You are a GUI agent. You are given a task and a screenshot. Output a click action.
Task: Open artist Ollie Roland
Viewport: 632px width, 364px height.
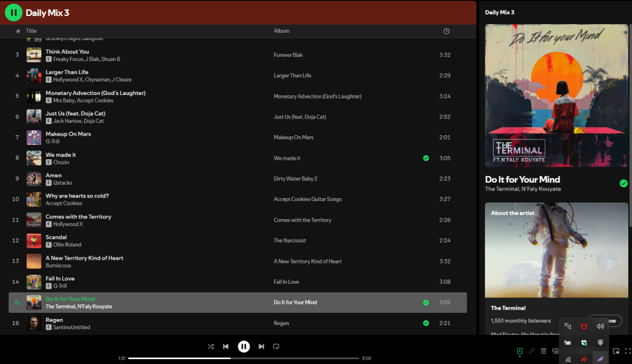click(x=67, y=245)
